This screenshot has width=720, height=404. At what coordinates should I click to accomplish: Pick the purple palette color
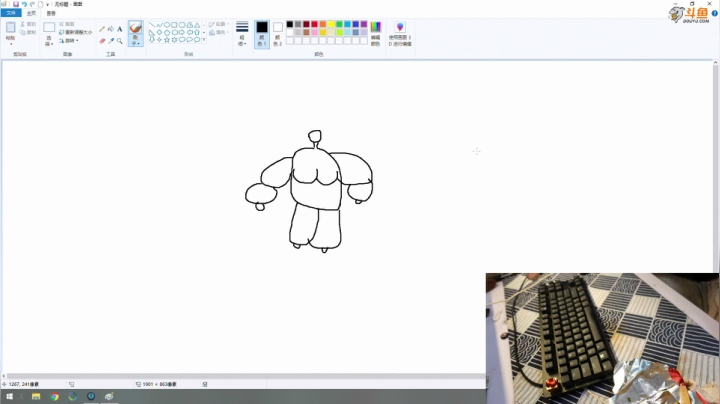(x=364, y=24)
